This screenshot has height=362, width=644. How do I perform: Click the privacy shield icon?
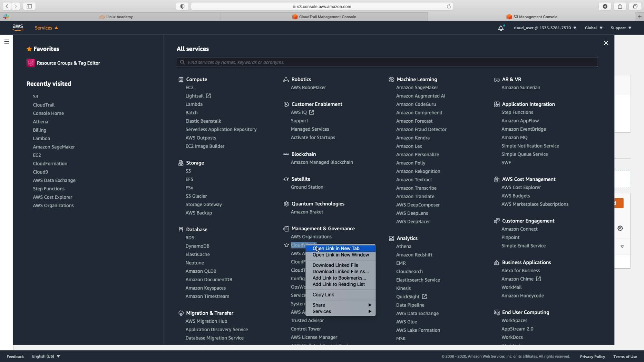182,6
